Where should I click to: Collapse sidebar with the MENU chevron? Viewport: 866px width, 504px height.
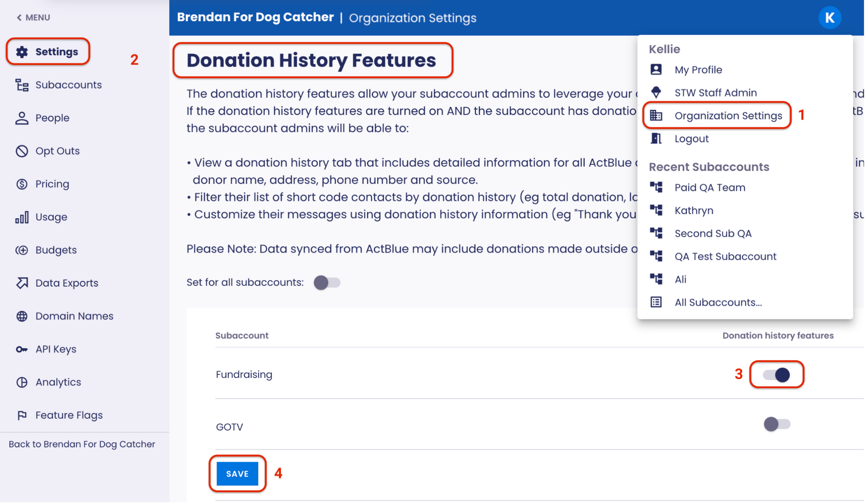(19, 18)
